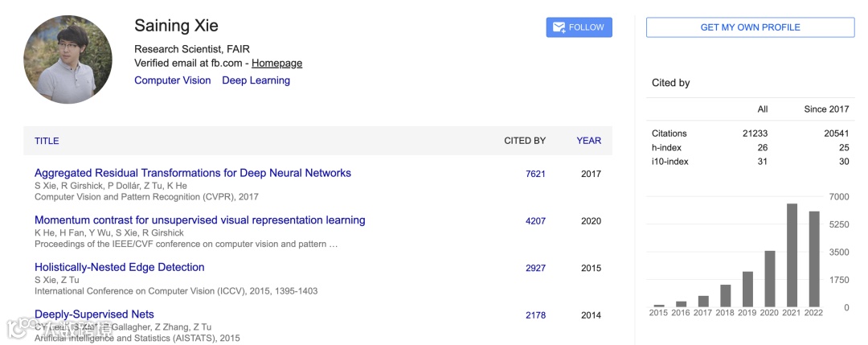868x345 pixels.
Task: Click the 2021 bar in citations chart
Action: (792, 256)
